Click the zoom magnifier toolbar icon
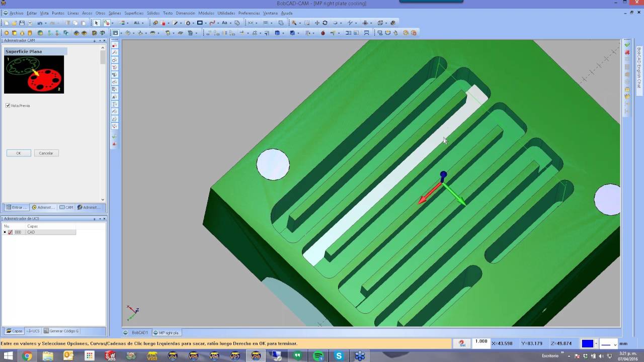 click(294, 23)
